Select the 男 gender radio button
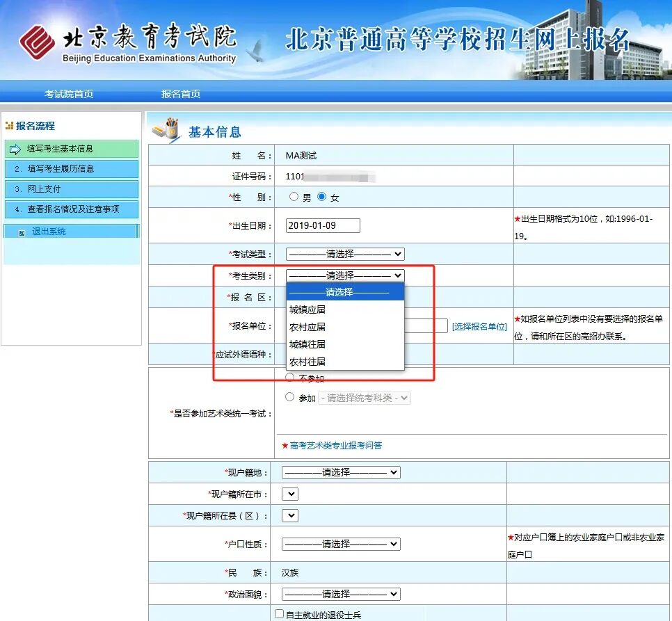The image size is (672, 621). coord(294,197)
